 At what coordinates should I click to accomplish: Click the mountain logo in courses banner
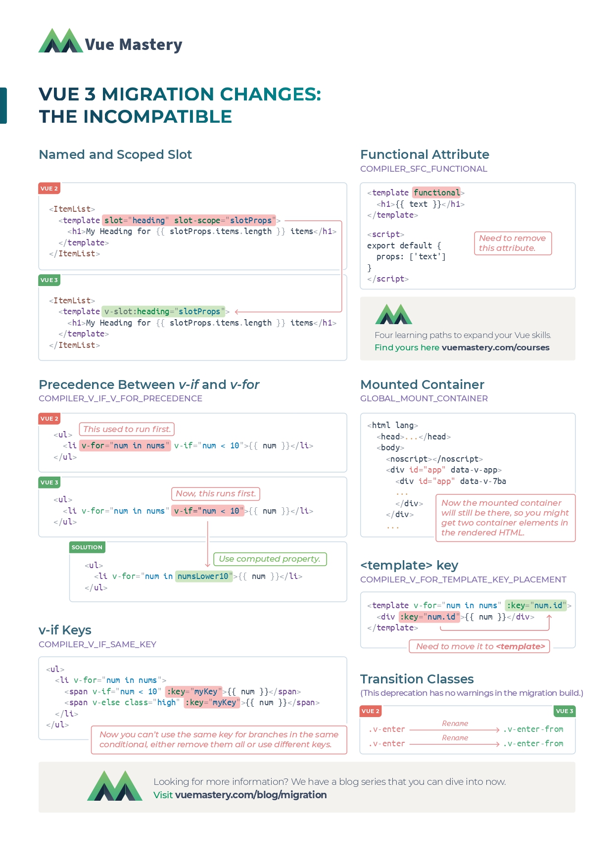click(x=393, y=314)
